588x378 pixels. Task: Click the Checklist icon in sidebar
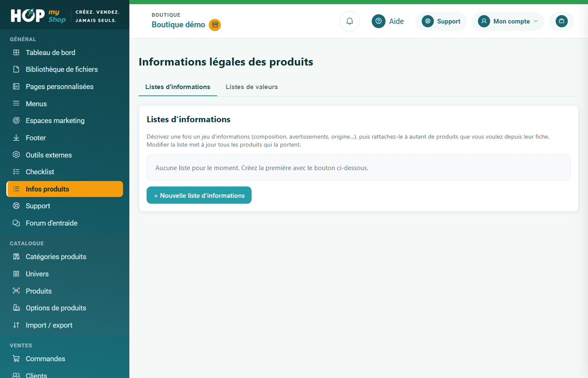point(16,172)
